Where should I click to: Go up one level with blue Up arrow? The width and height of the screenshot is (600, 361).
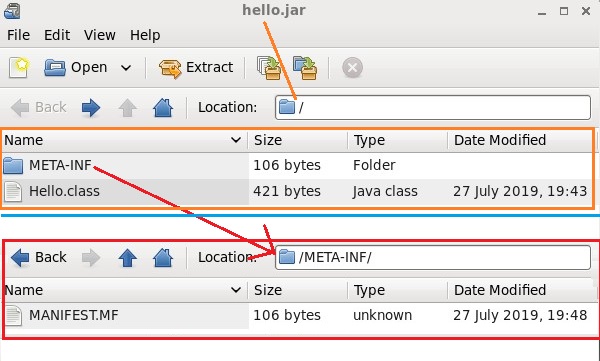tap(127, 257)
